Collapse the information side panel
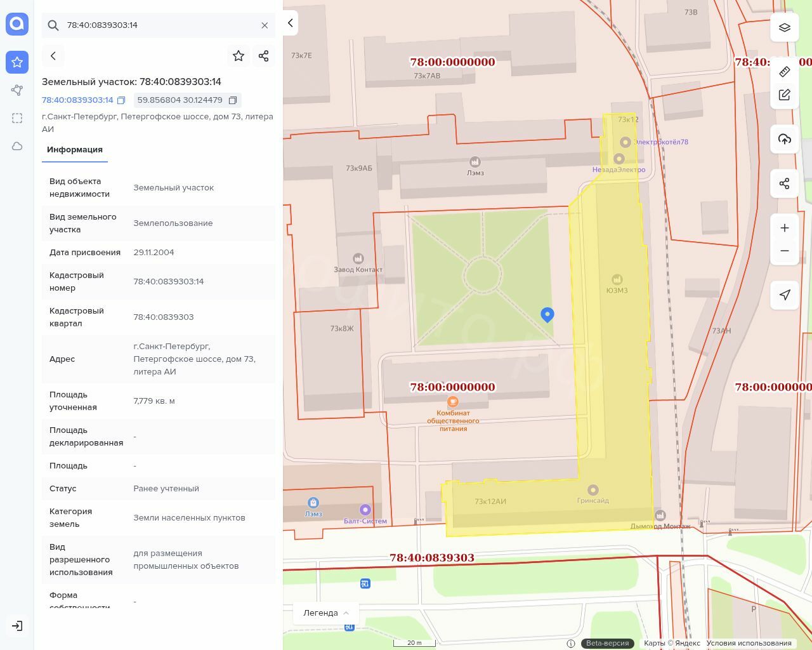 (x=291, y=23)
